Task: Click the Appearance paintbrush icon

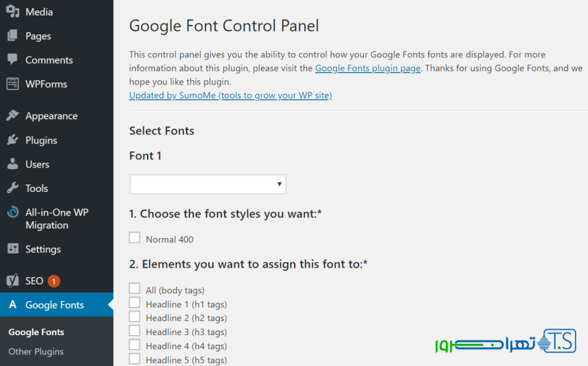Action: coord(12,116)
